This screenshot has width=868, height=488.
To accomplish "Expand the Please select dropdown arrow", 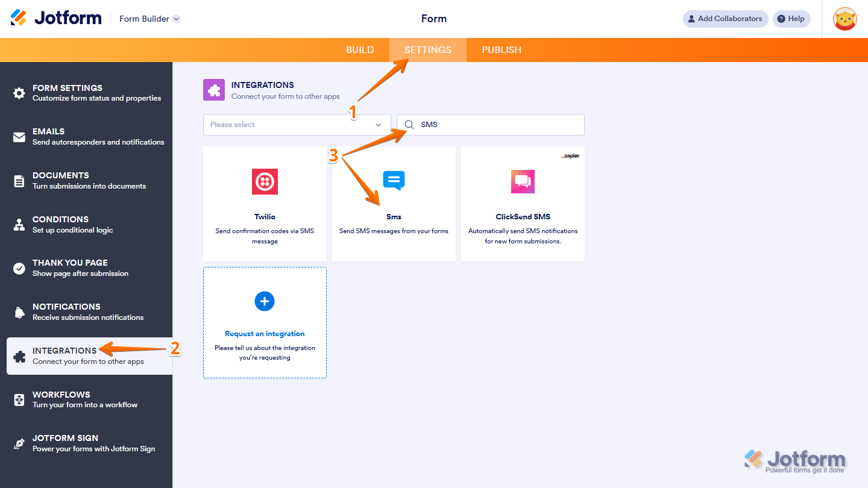I will point(379,125).
